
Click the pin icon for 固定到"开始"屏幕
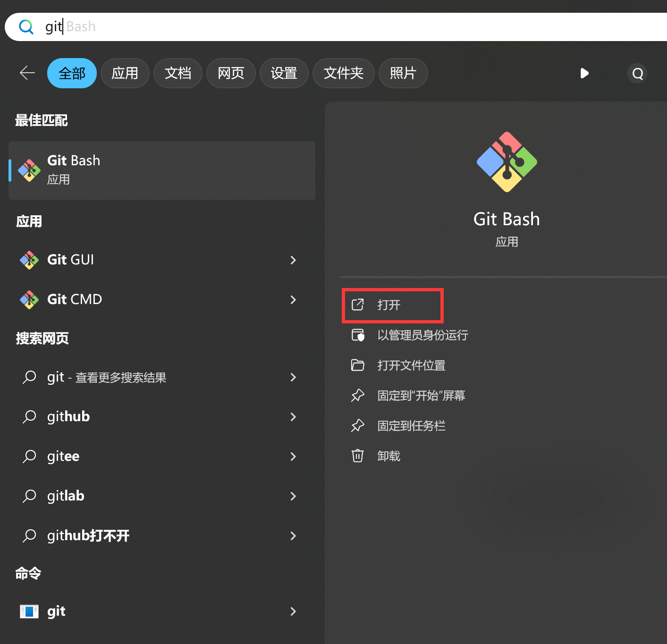(358, 395)
